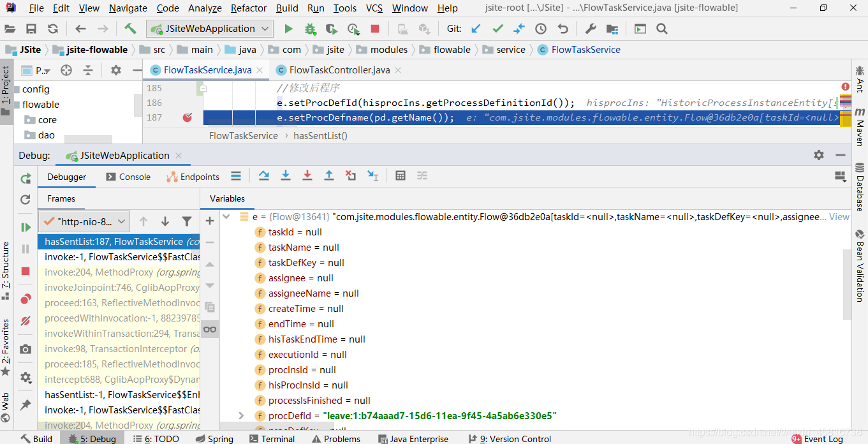The height and width of the screenshot is (444, 868).
Task: Switch to the Console debug tab
Action: [128, 177]
